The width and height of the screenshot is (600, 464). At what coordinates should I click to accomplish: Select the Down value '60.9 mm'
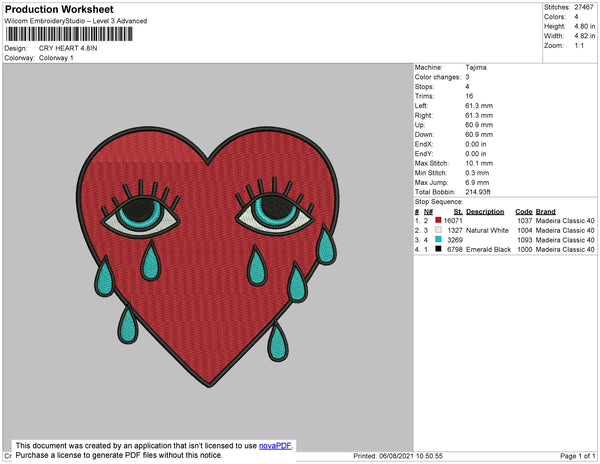pos(479,135)
